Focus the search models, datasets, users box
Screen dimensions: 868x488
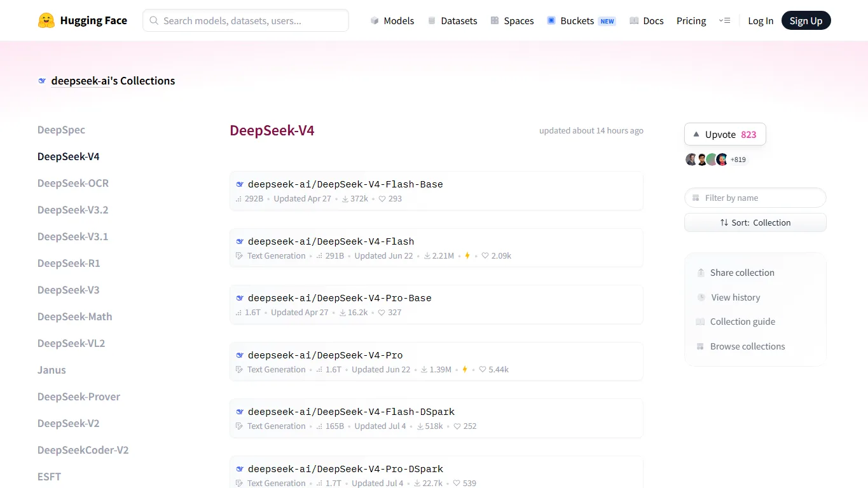(x=245, y=20)
